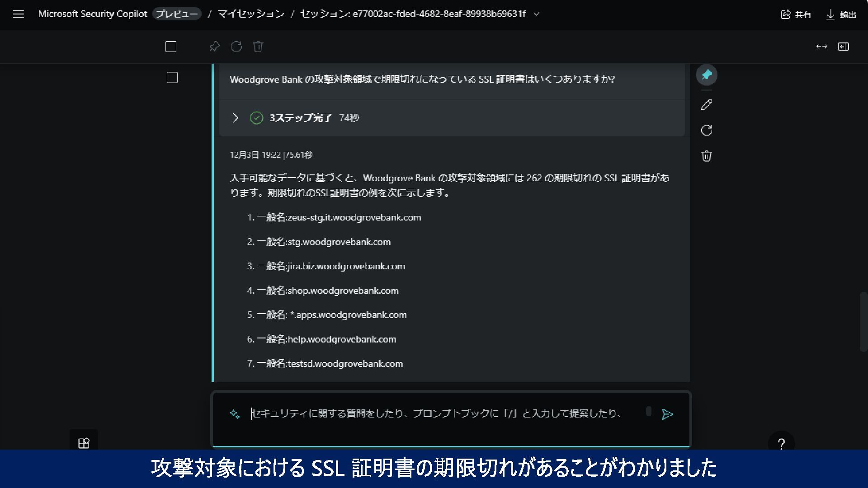The height and width of the screenshot is (488, 868).
Task: Click the pin icon in top toolbar
Action: (214, 47)
